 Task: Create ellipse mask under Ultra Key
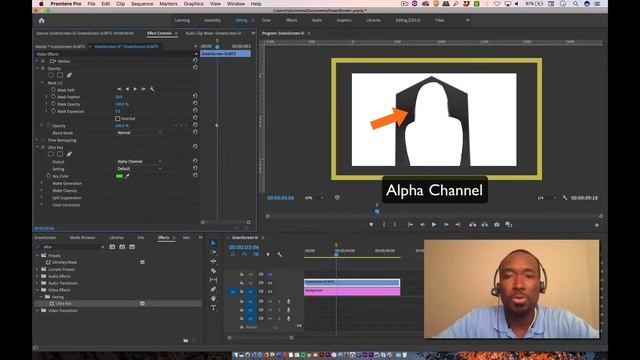coord(51,154)
